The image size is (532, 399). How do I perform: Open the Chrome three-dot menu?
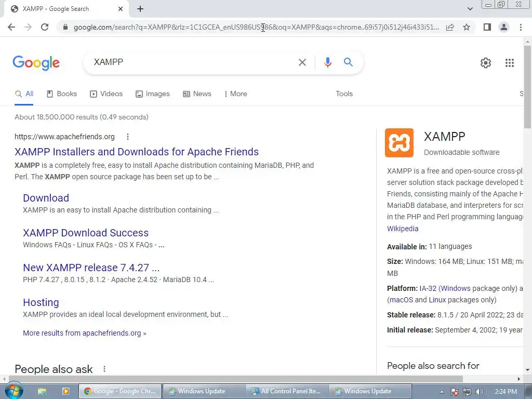521,27
